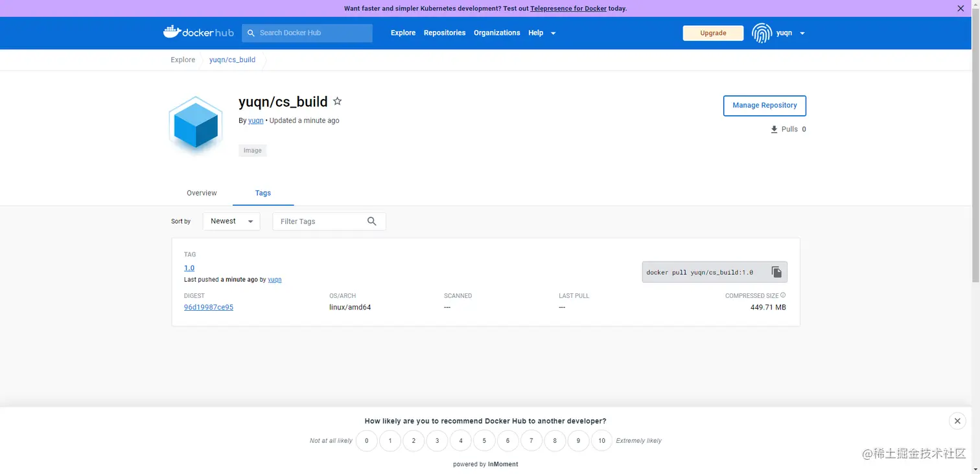980x474 pixels.
Task: Click the Image label chip
Action: (x=253, y=150)
